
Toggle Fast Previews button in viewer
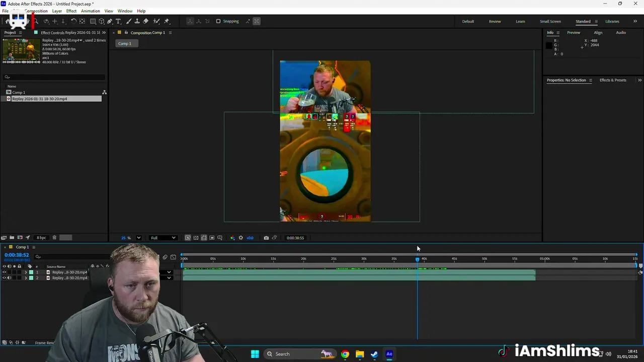[188, 238]
